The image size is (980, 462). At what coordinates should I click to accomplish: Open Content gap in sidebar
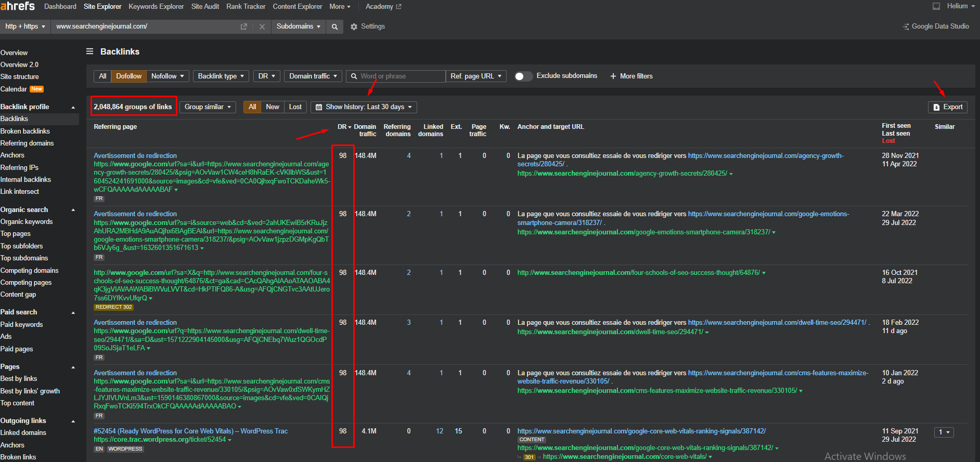(x=18, y=295)
